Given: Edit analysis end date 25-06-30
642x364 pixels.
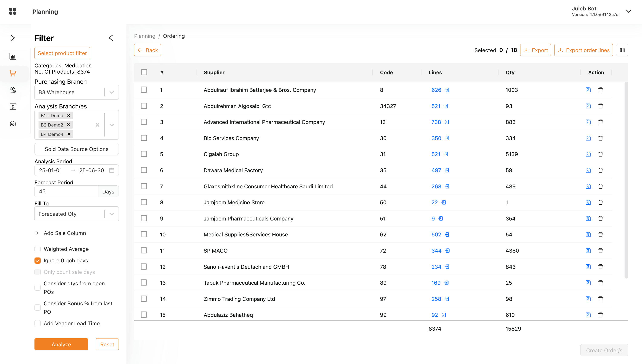Looking at the screenshot, I should point(92,170).
